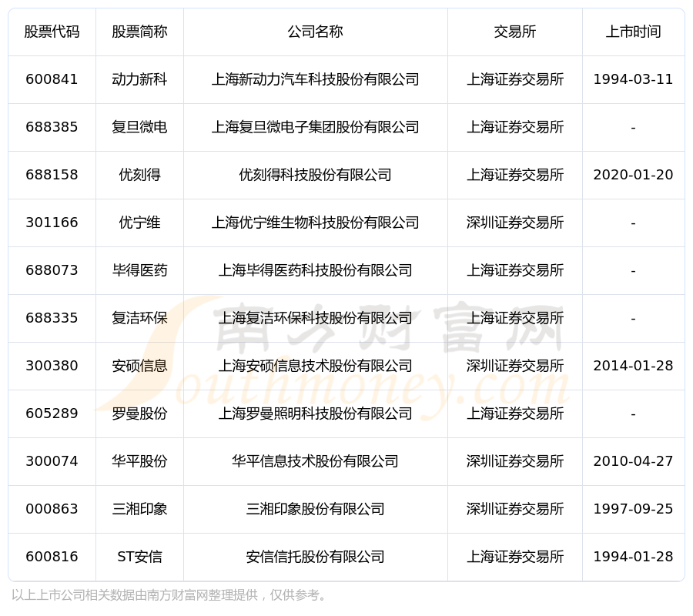Select stock code 688073
Image resolution: width=693 pixels, height=616 pixels.
coord(52,270)
